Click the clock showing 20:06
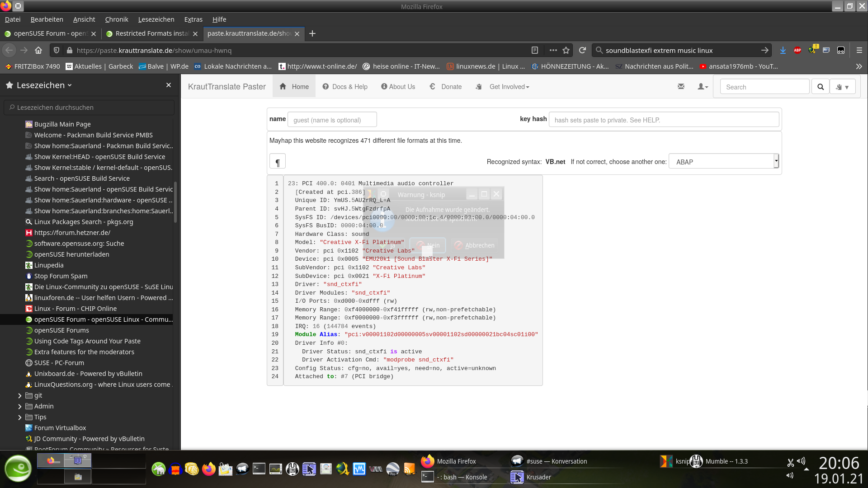Image resolution: width=868 pixels, height=488 pixels. coord(839,463)
